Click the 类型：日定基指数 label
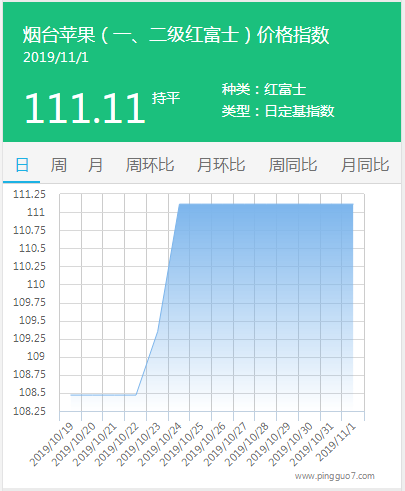 point(278,111)
